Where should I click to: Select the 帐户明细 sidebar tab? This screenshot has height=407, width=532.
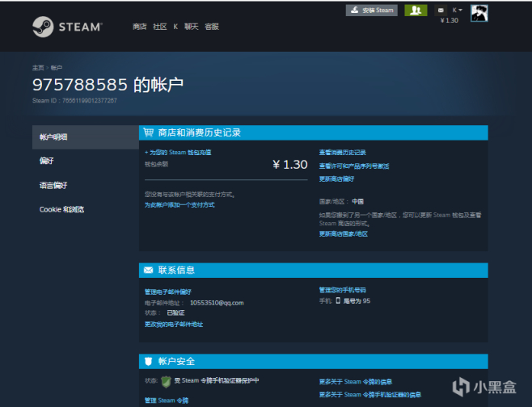point(86,137)
